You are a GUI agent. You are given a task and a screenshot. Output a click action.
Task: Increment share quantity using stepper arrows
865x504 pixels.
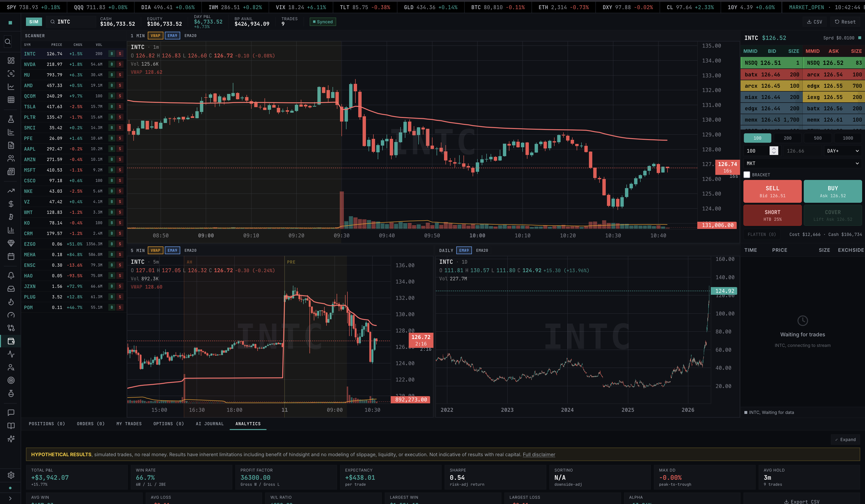tap(774, 148)
